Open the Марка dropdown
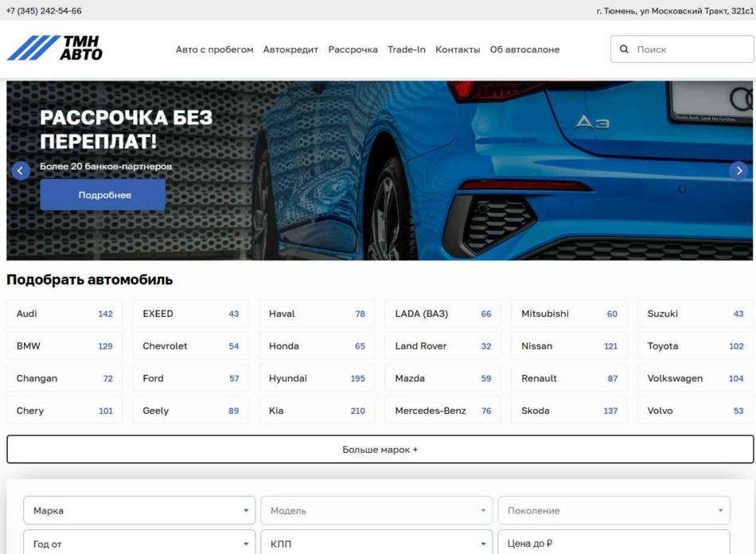Screen dimensions: 756x554 point(139,510)
